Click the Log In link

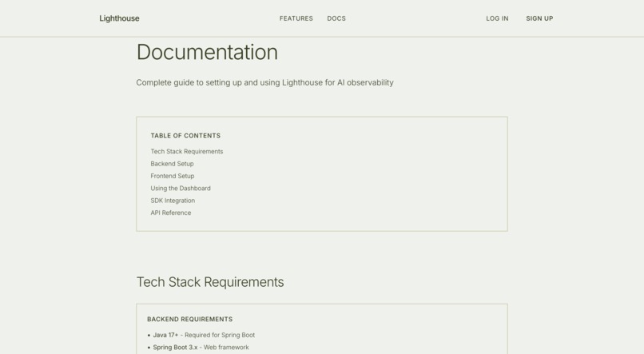point(497,18)
